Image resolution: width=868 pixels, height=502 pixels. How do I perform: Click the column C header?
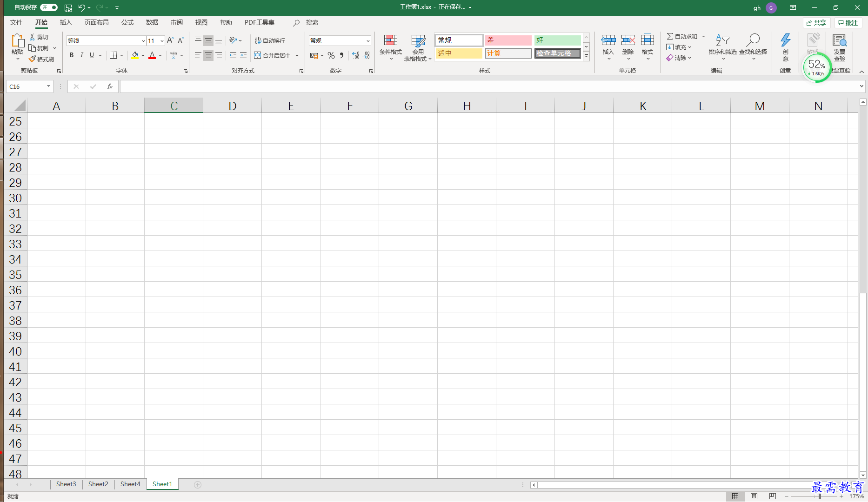click(x=174, y=106)
